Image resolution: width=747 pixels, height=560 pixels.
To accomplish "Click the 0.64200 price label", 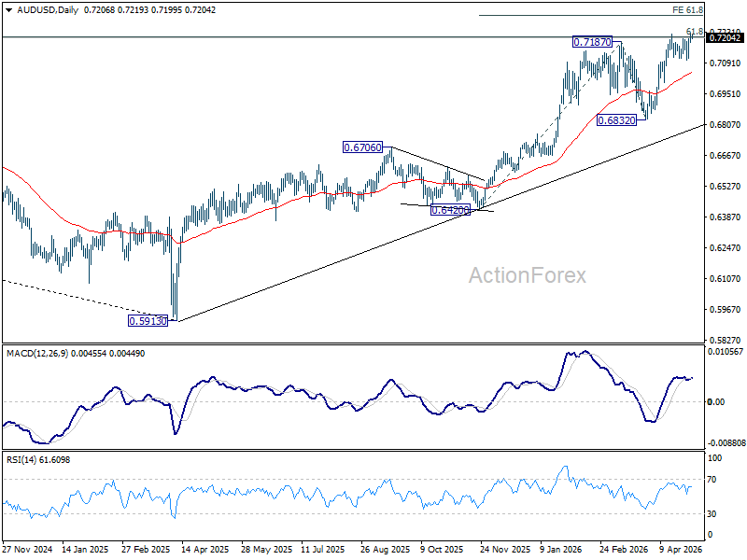I will click(x=450, y=210).
